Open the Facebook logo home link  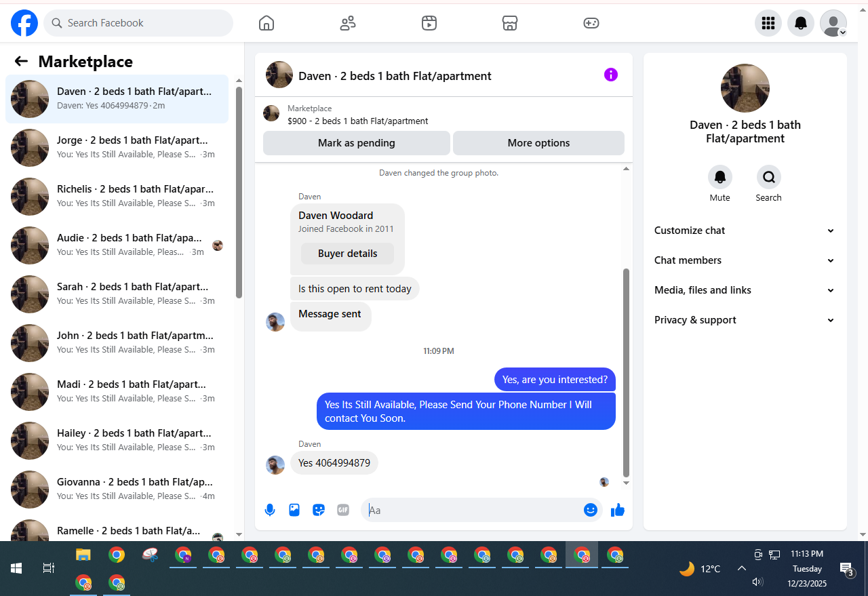[x=24, y=23]
